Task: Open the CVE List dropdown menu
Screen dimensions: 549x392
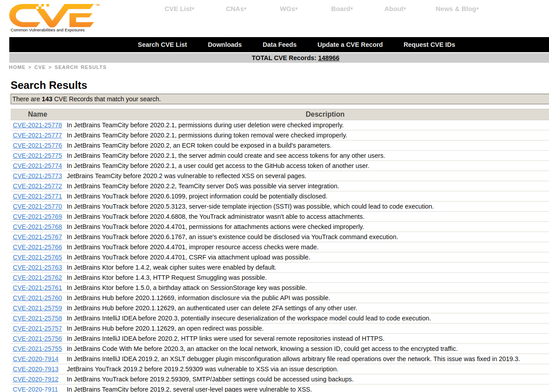Action: [x=179, y=9]
